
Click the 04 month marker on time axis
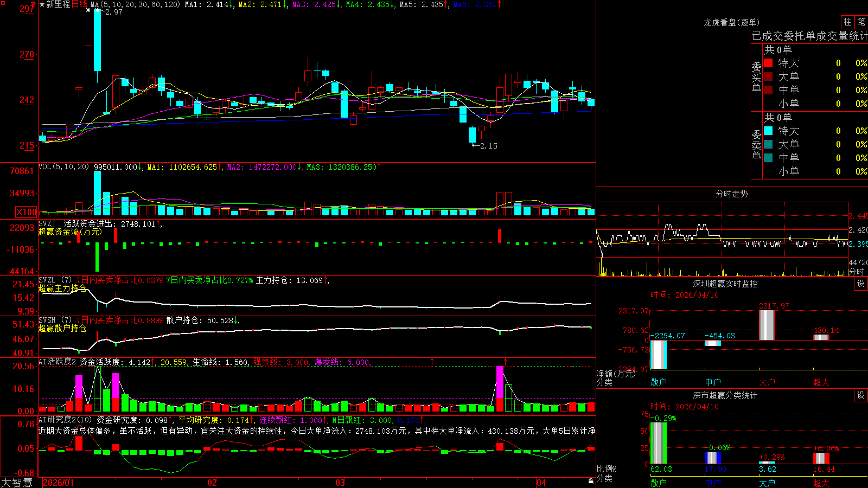[x=541, y=483]
